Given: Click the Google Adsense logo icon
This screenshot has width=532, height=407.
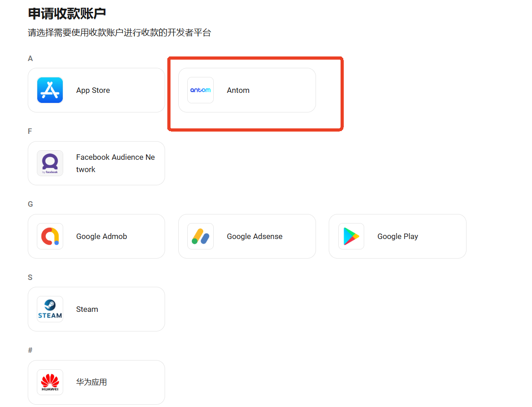Looking at the screenshot, I should click(201, 236).
